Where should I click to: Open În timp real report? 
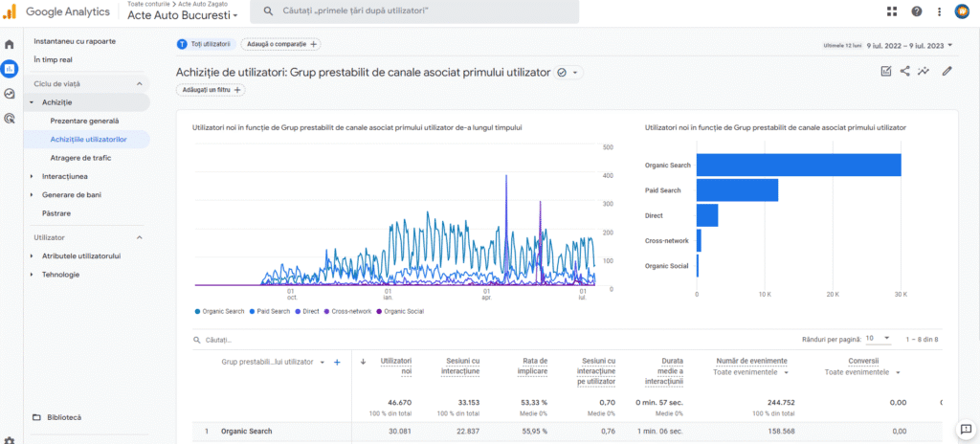53,59
